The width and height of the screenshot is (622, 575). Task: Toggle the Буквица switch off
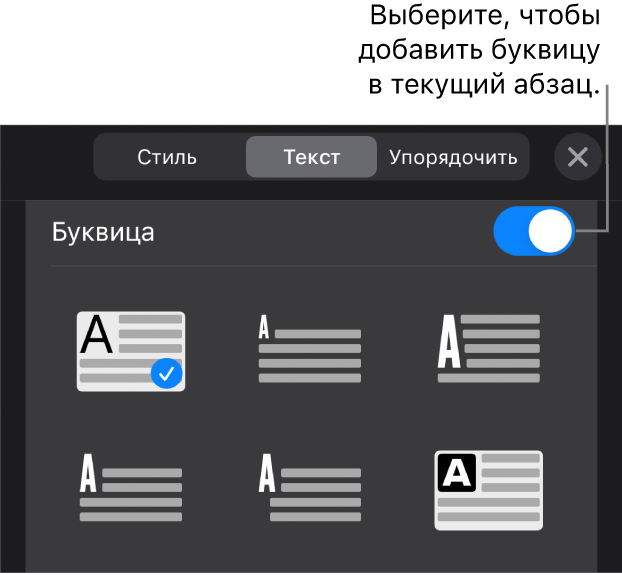(534, 231)
